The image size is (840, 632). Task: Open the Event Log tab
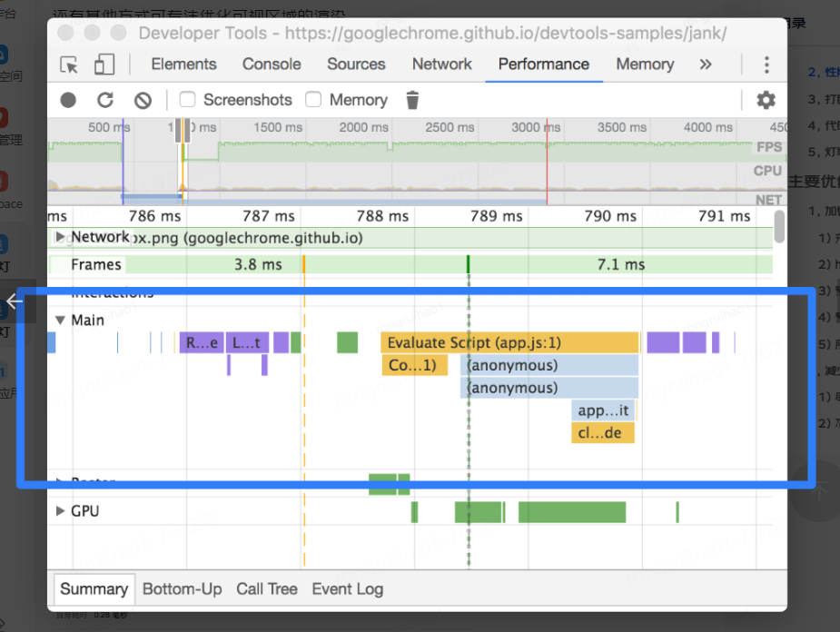click(348, 589)
